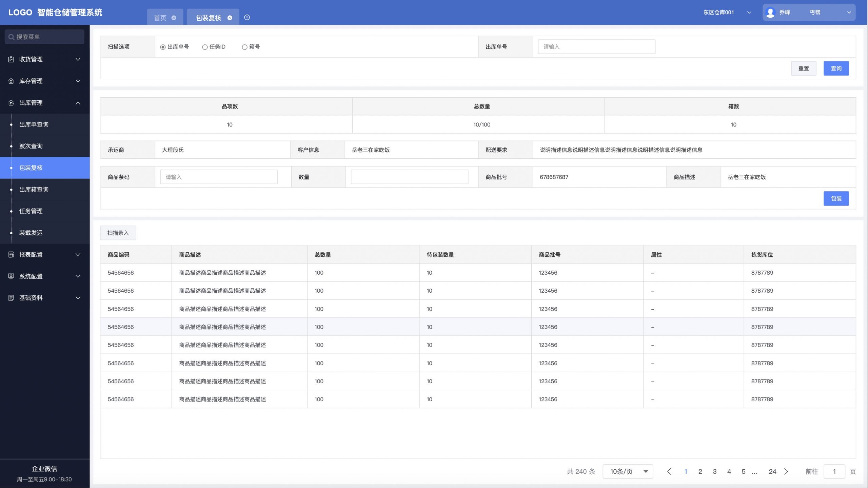Close the 首页 tab
The image size is (868, 488).
[x=174, y=18]
